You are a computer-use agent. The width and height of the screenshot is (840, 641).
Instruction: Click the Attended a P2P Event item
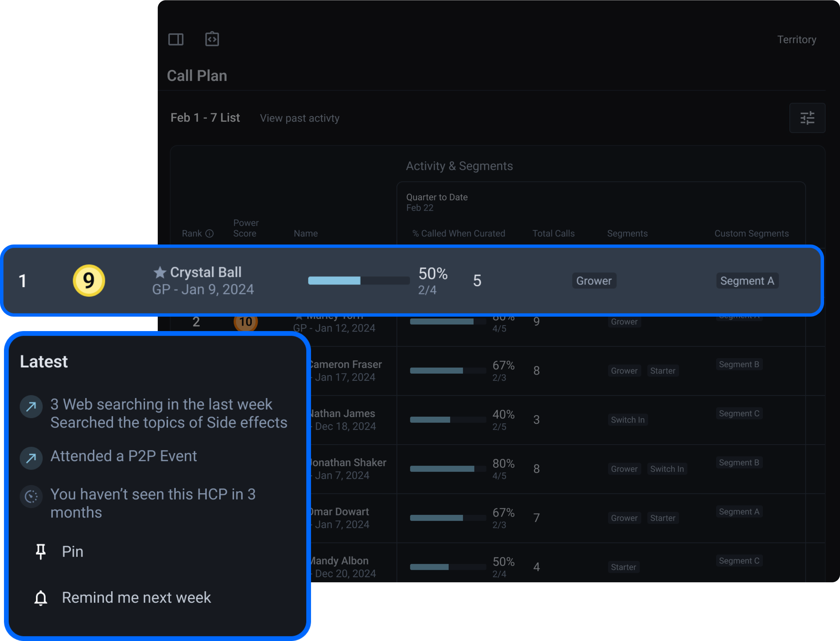[124, 456]
